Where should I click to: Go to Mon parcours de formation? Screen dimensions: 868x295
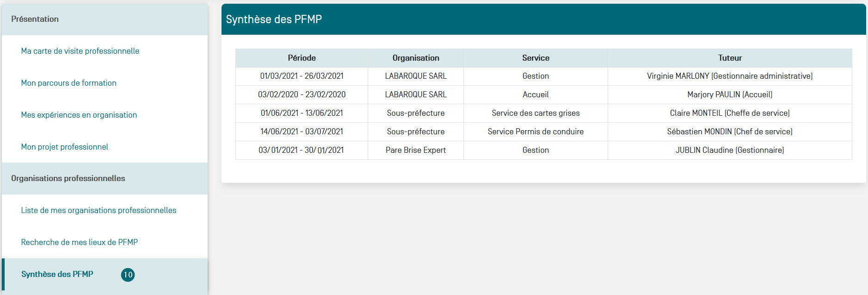pyautogui.click(x=68, y=83)
